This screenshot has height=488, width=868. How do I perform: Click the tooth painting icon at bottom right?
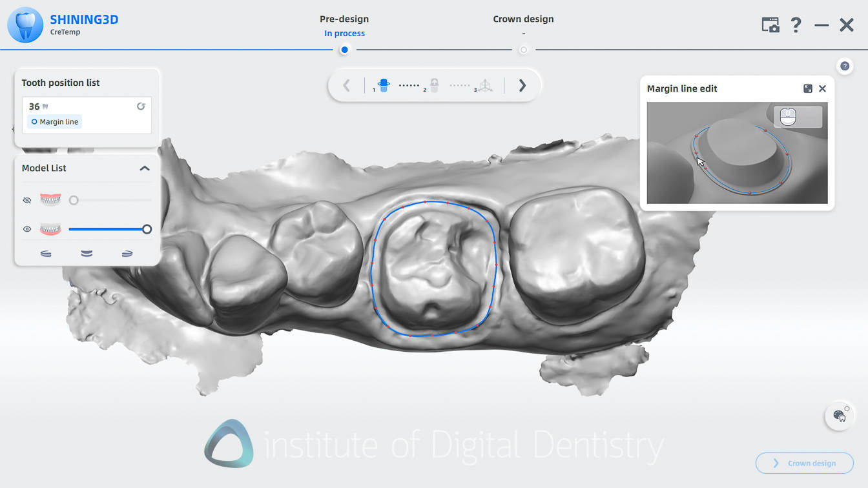tap(840, 416)
